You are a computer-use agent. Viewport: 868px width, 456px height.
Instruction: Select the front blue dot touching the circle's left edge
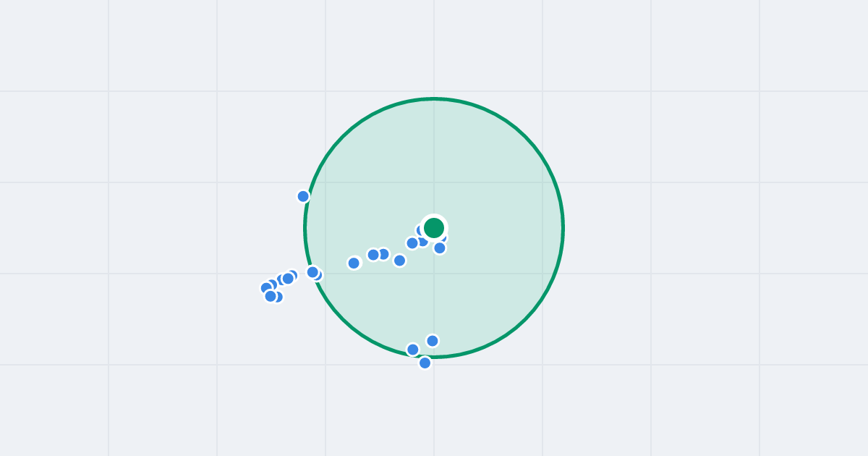(x=312, y=272)
